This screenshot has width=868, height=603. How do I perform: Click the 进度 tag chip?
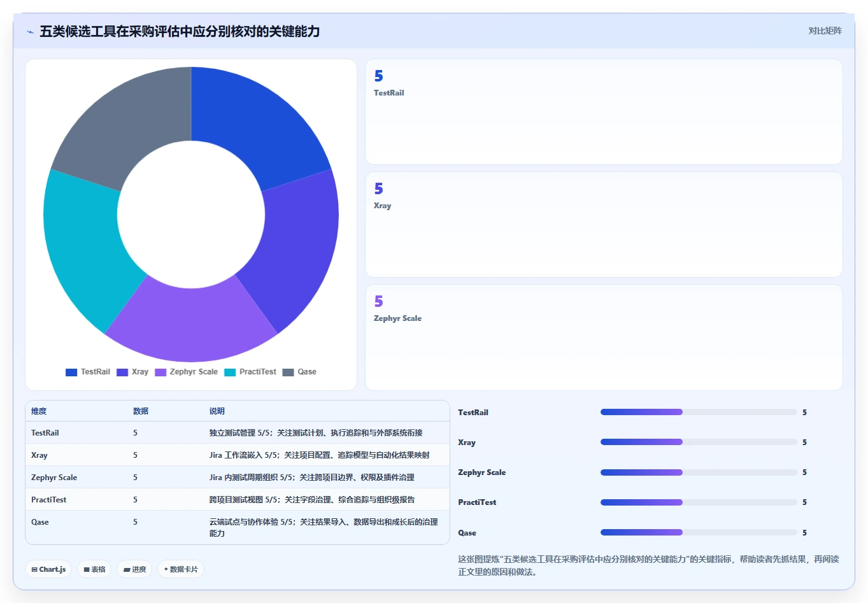[134, 569]
